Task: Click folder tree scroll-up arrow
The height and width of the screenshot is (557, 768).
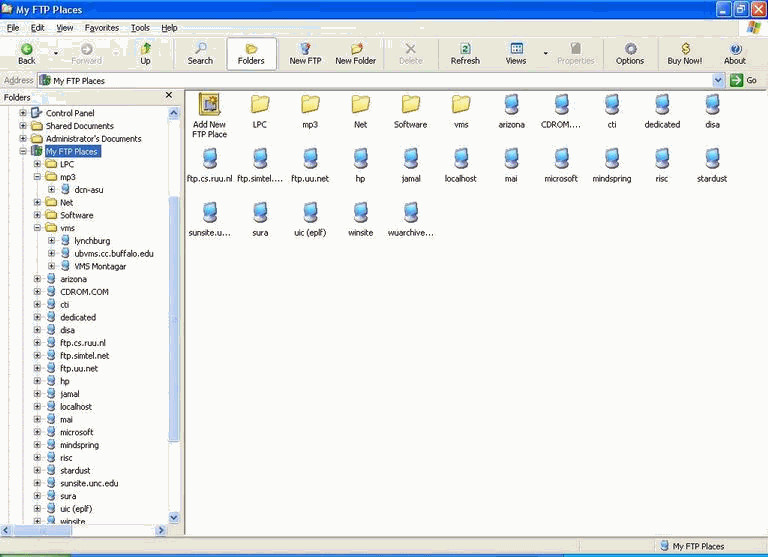Action: (x=174, y=114)
